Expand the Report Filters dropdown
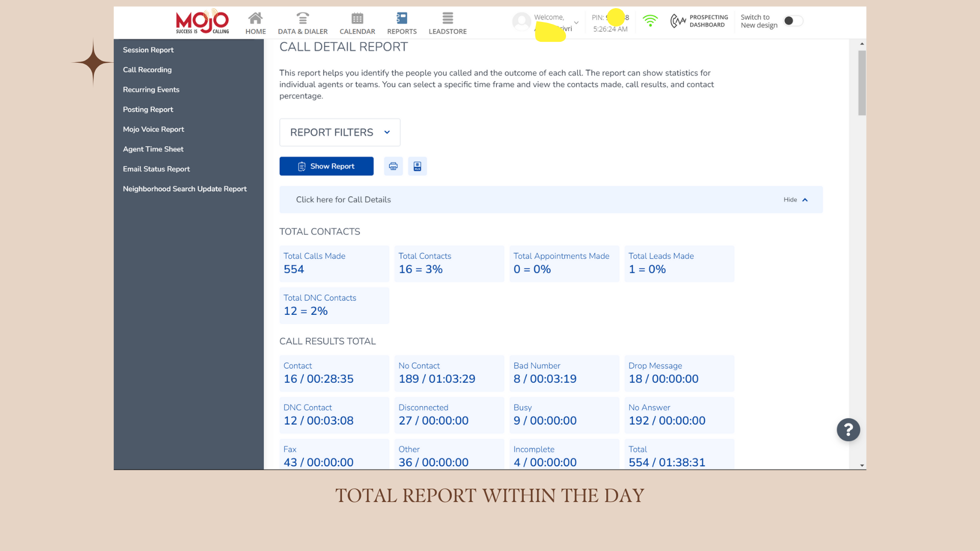Image resolution: width=980 pixels, height=551 pixels. click(x=339, y=133)
